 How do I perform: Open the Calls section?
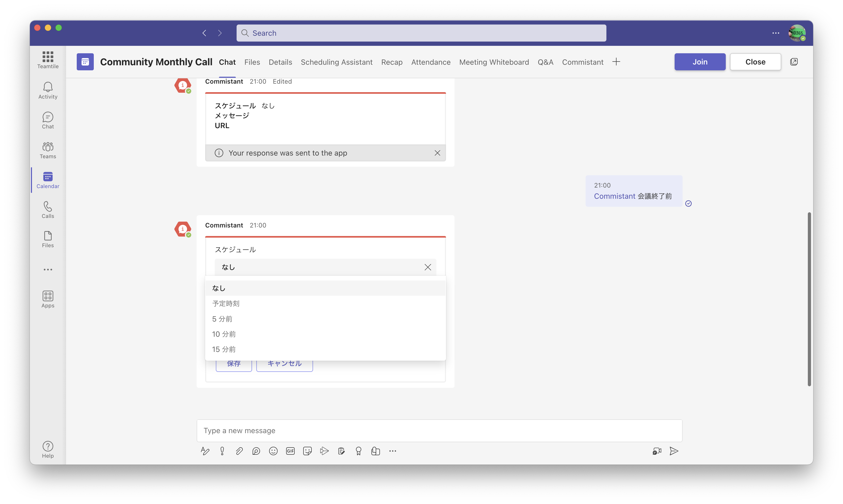[x=48, y=210]
